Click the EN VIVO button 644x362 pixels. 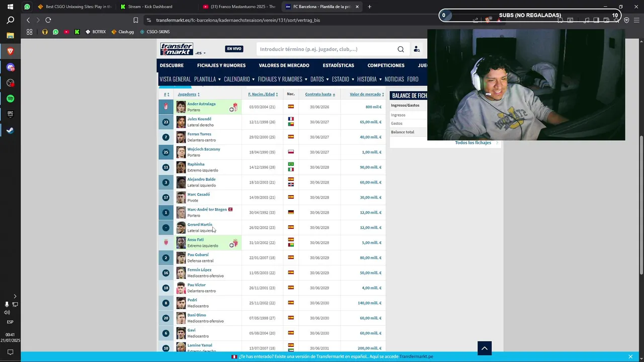pos(234,49)
